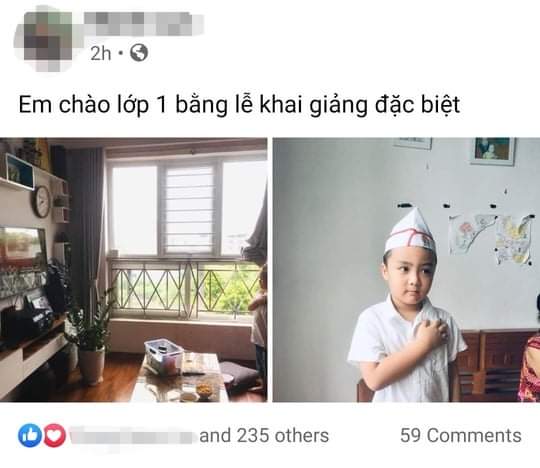540x468 pixels.
Task: Click the wooden bench beside the boy
Action: 492,366
